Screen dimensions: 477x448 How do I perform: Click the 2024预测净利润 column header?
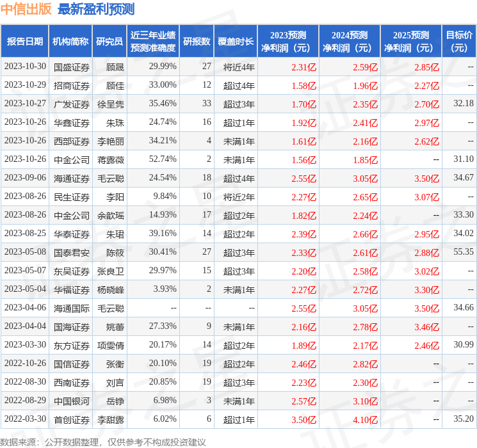pos(350,42)
